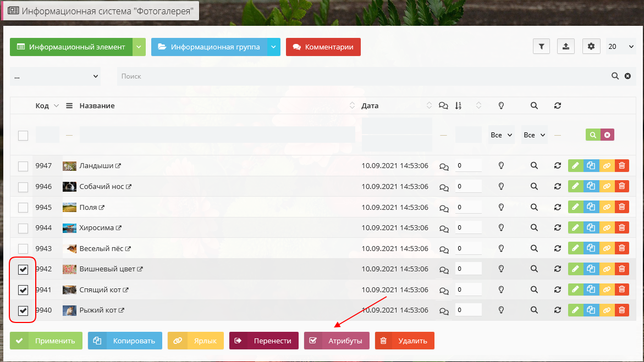Expand Информационная группа dropdown arrow

tap(274, 47)
